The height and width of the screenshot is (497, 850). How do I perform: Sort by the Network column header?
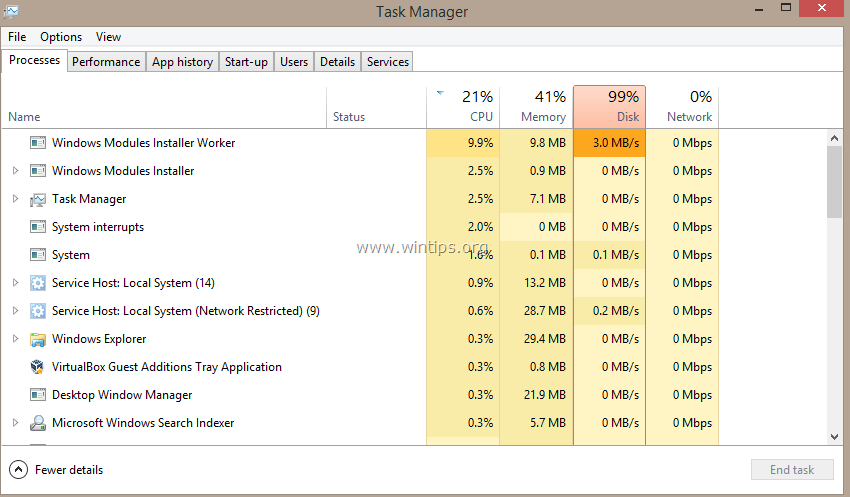(x=682, y=107)
